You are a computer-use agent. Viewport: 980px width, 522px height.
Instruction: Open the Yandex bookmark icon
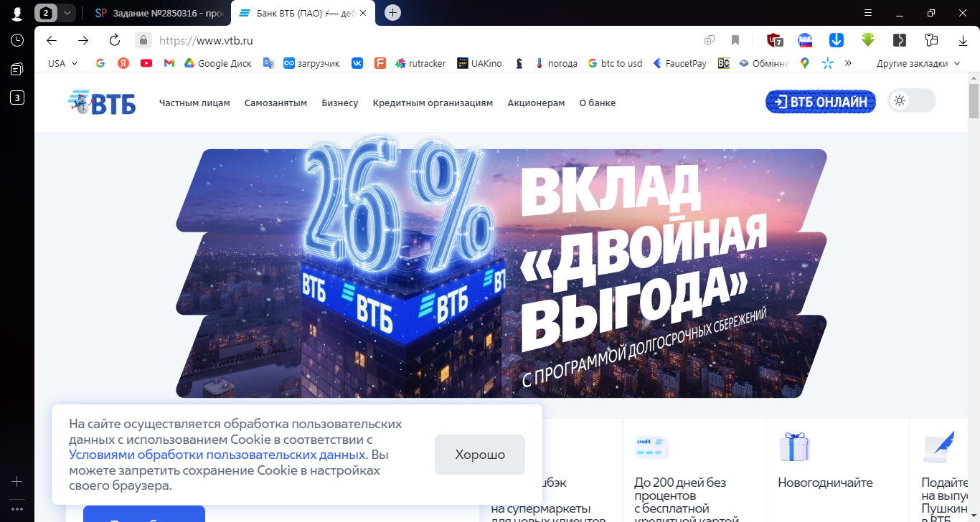click(x=123, y=63)
